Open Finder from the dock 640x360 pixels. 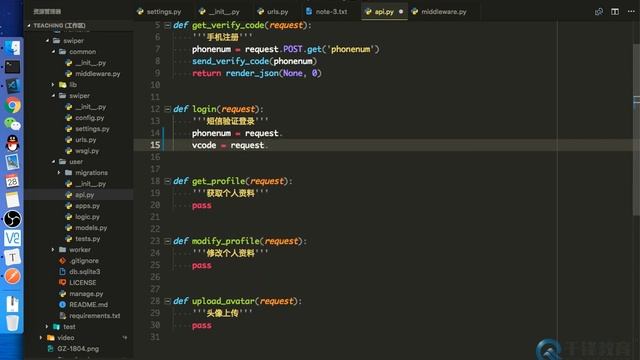pos(12,47)
